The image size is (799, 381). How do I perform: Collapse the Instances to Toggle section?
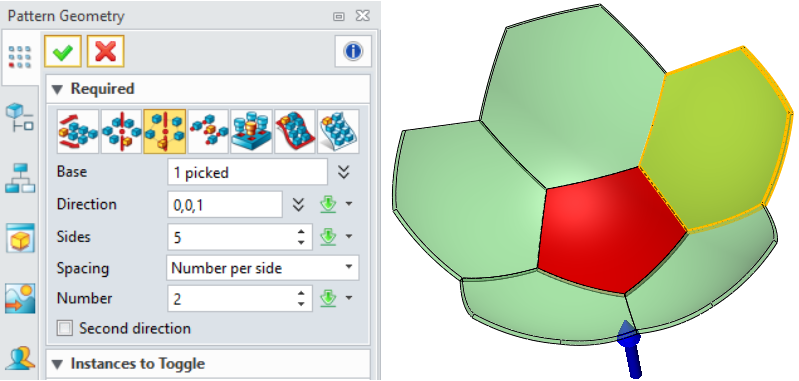58,364
